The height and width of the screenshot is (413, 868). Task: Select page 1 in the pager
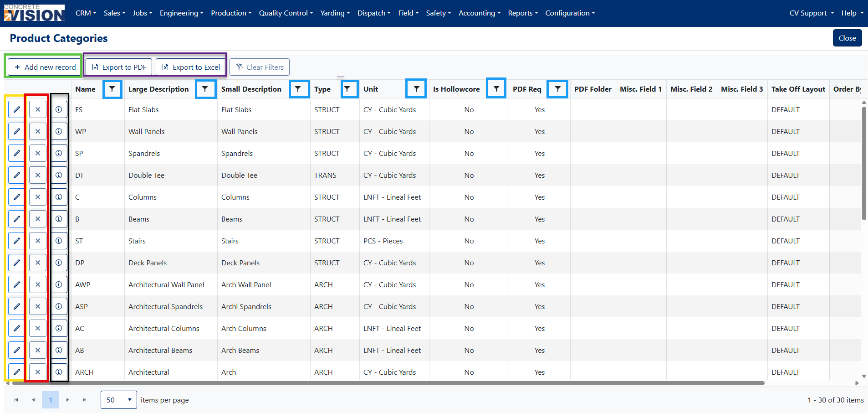point(51,400)
